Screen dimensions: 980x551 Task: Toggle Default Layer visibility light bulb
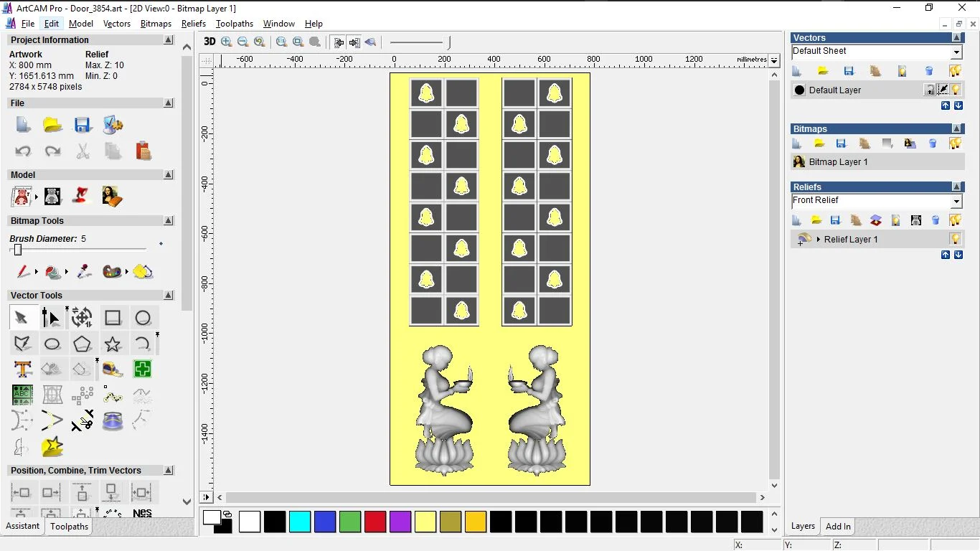pyautogui.click(x=956, y=90)
